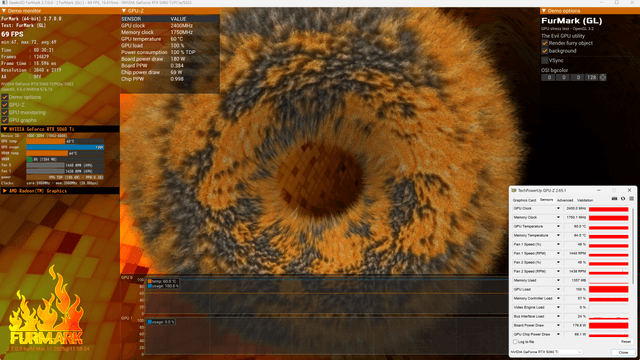Viewport: 640px width, 360px height.
Task: Open the GPU Temperature sensor dropdown
Action: click(558, 227)
